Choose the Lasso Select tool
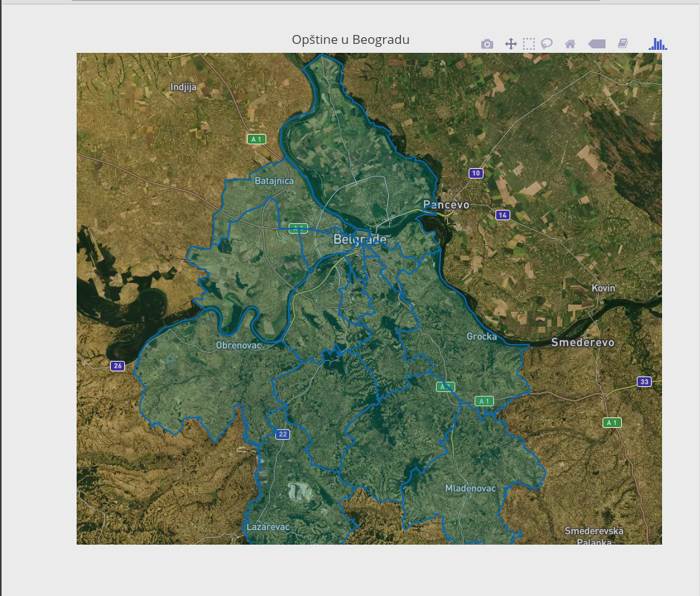This screenshot has width=700, height=596. pos(547,44)
